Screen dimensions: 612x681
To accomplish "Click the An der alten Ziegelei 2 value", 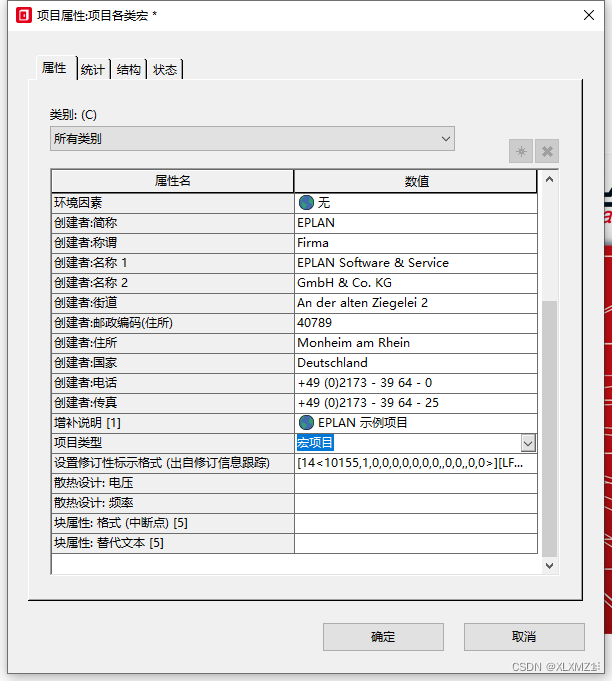I will coord(416,303).
